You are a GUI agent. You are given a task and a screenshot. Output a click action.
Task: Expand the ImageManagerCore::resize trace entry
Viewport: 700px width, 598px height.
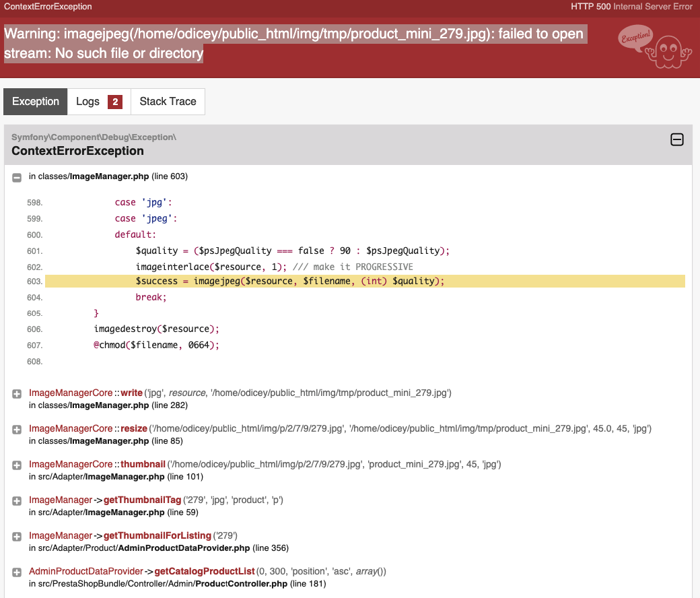click(x=17, y=430)
